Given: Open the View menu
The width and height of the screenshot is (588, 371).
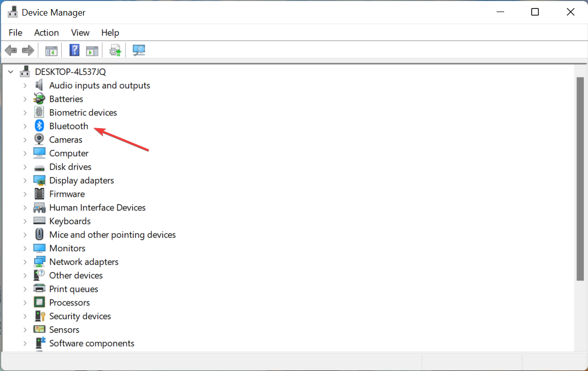Looking at the screenshot, I should 80,33.
